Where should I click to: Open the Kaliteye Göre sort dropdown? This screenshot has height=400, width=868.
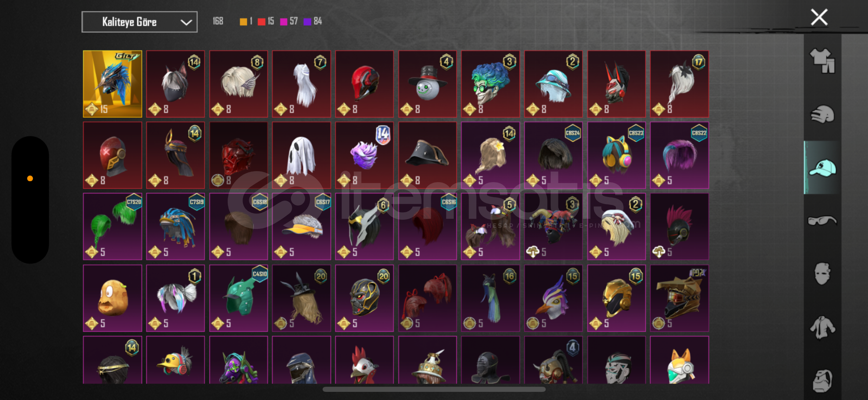click(x=139, y=22)
